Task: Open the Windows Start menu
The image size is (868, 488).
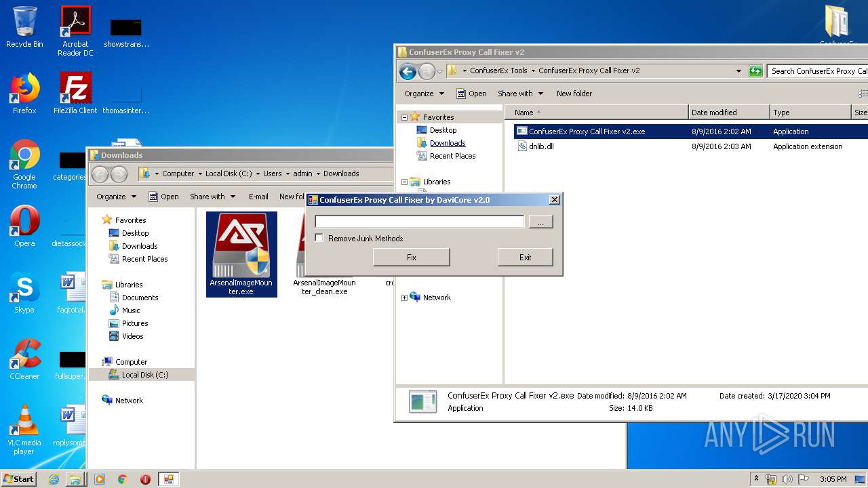Action: coord(19,479)
